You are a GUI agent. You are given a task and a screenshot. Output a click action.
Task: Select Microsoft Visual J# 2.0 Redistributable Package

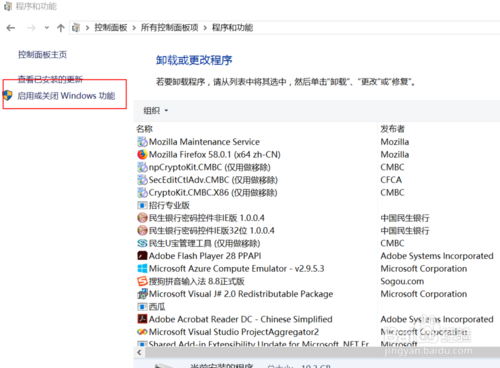tap(241, 294)
